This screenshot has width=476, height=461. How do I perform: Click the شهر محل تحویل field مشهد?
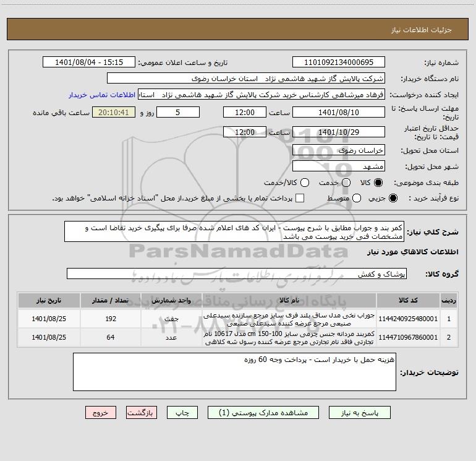tap(338, 166)
